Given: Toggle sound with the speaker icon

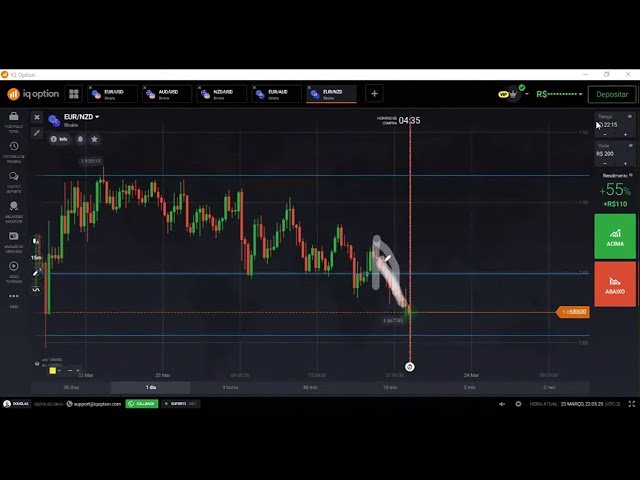Looking at the screenshot, I should pos(502,404).
